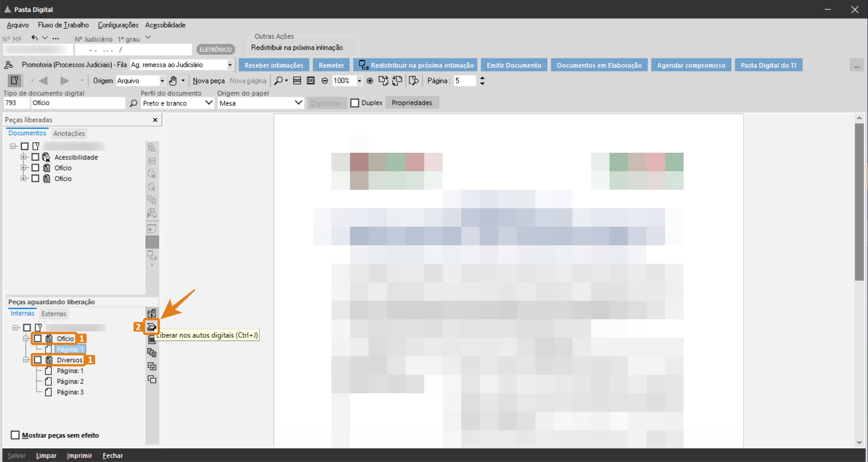Open the 'Fluxo de Trabalho' menu
Screen dimensions: 868x462
[x=63, y=25]
